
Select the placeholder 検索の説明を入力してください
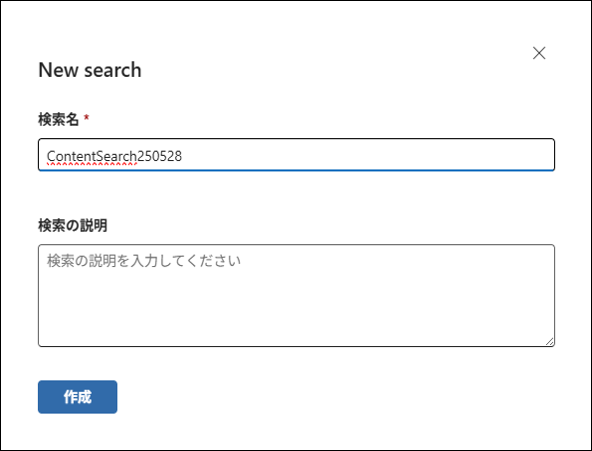coord(143,261)
